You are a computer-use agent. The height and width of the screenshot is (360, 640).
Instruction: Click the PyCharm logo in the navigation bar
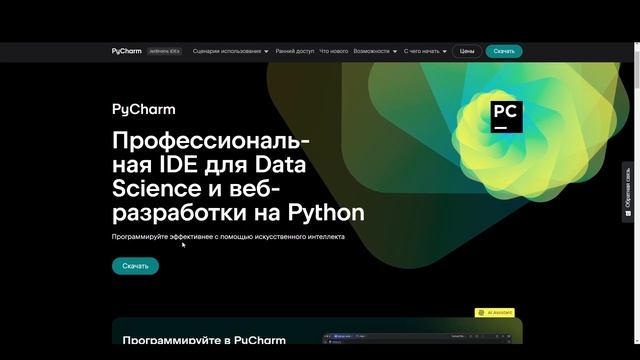tap(127, 51)
